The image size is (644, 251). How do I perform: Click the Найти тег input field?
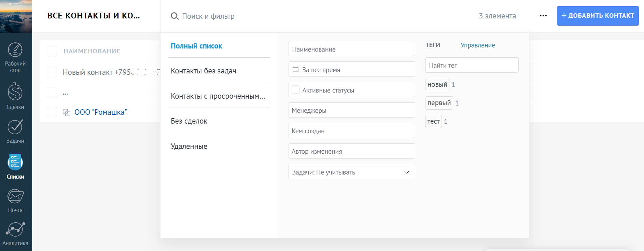point(472,65)
